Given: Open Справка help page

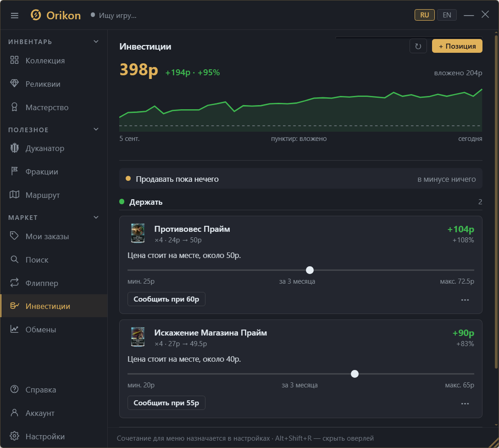Looking at the screenshot, I should (54, 390).
